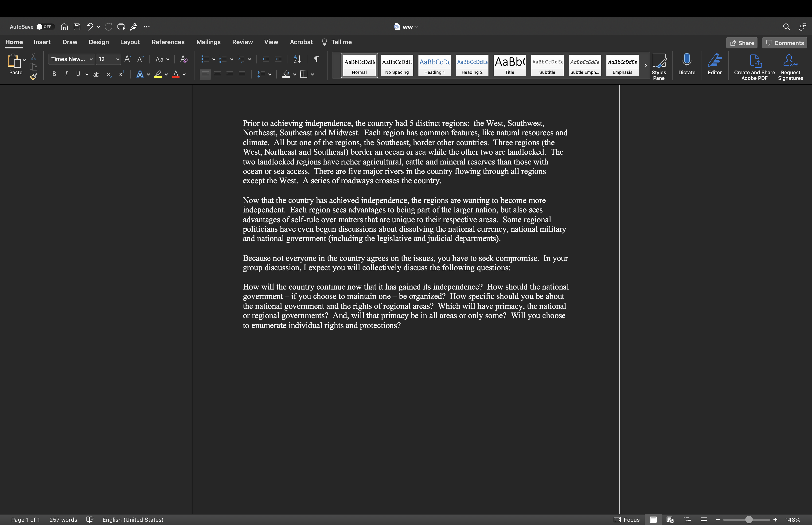Toggle Show paragraph marks
The image size is (812, 525).
pos(316,59)
